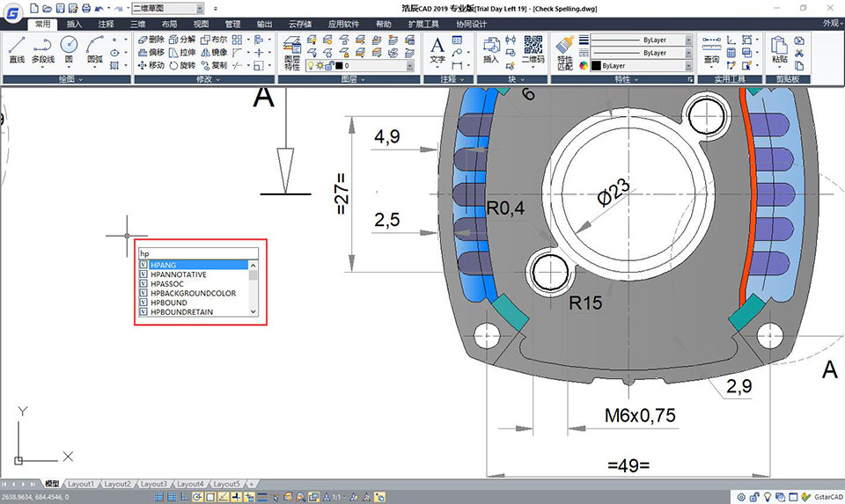Choose HPANNOTATIVE from the autocomplete list
This screenshot has width=845, height=504.
179,274
